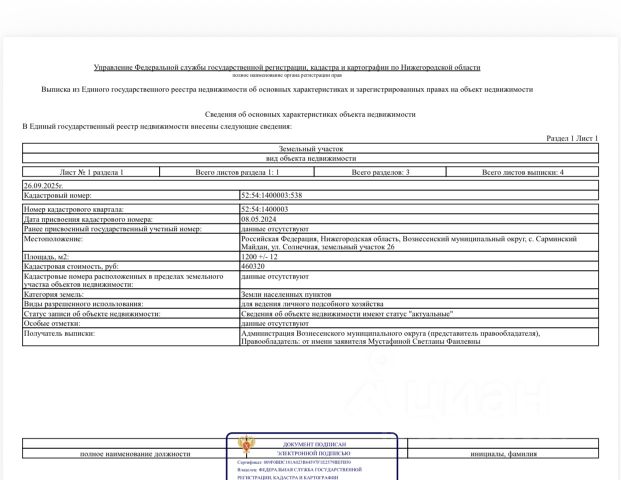Click the Rosreestr office header title
The image size is (621, 480).
coord(287,67)
